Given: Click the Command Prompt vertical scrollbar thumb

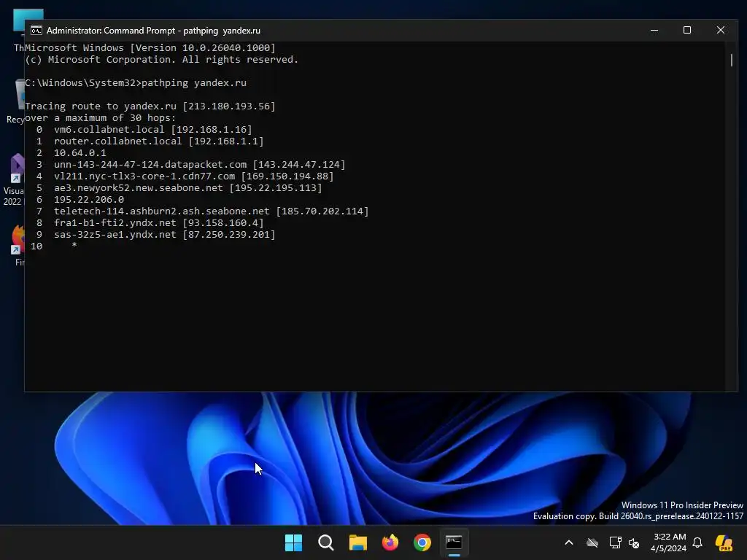Looking at the screenshot, I should 732,60.
